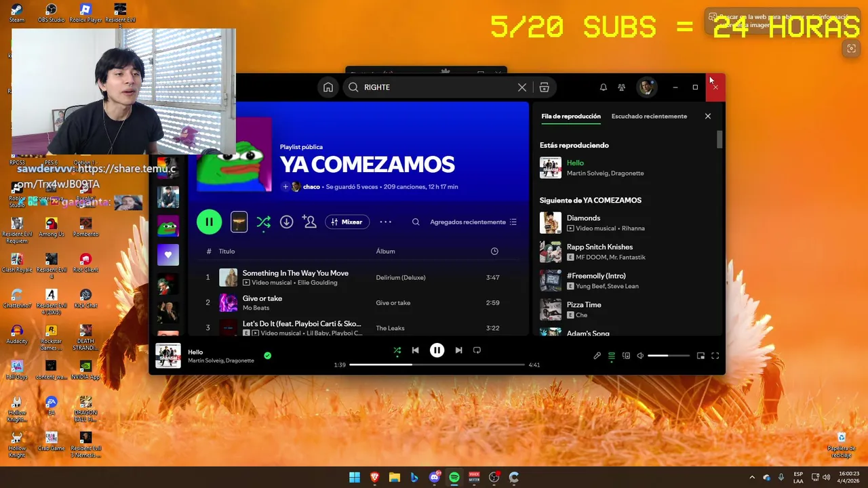Show hidden system tray icons

751,478
